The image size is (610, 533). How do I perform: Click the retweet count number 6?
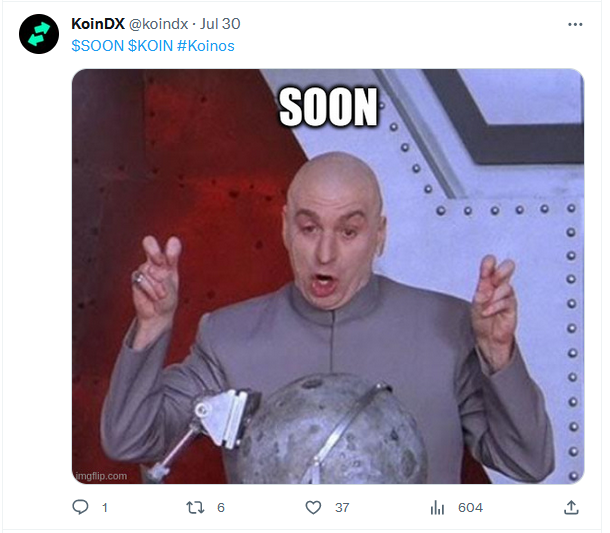click(221, 508)
